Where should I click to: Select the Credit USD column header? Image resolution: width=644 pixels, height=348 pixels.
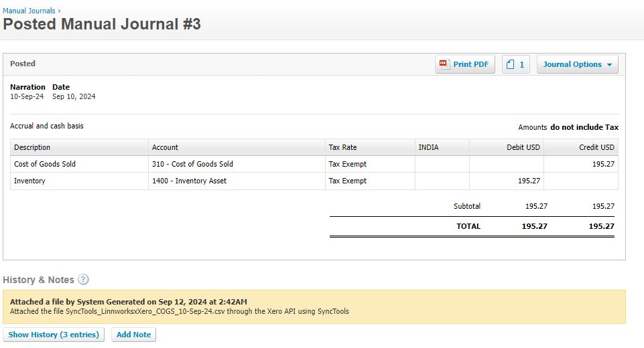coord(581,147)
